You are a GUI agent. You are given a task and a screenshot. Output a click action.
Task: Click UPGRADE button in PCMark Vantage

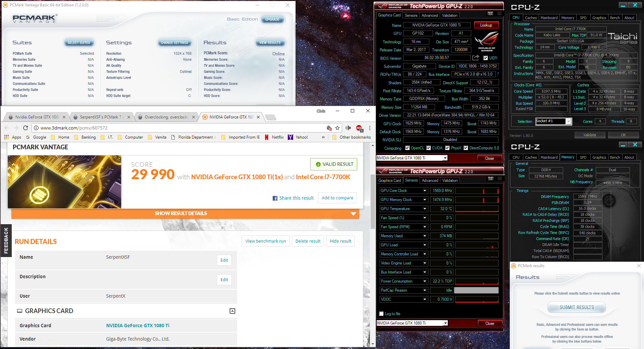[x=272, y=19]
